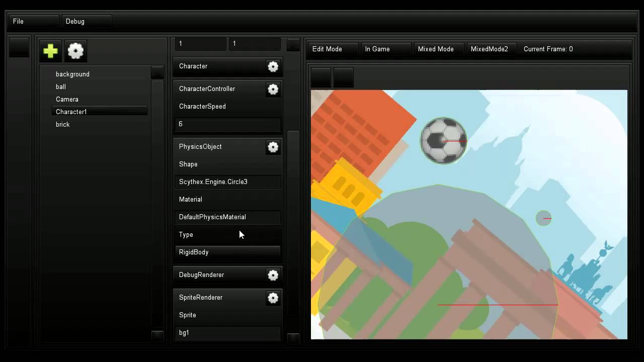Open gear settings for SpriteRenderer component

[x=273, y=298]
